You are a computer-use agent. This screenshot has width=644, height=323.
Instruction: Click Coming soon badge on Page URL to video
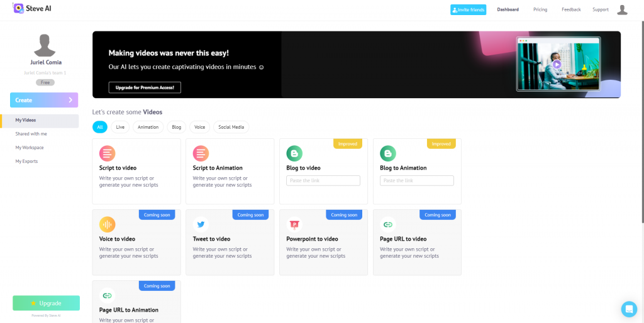tap(438, 215)
